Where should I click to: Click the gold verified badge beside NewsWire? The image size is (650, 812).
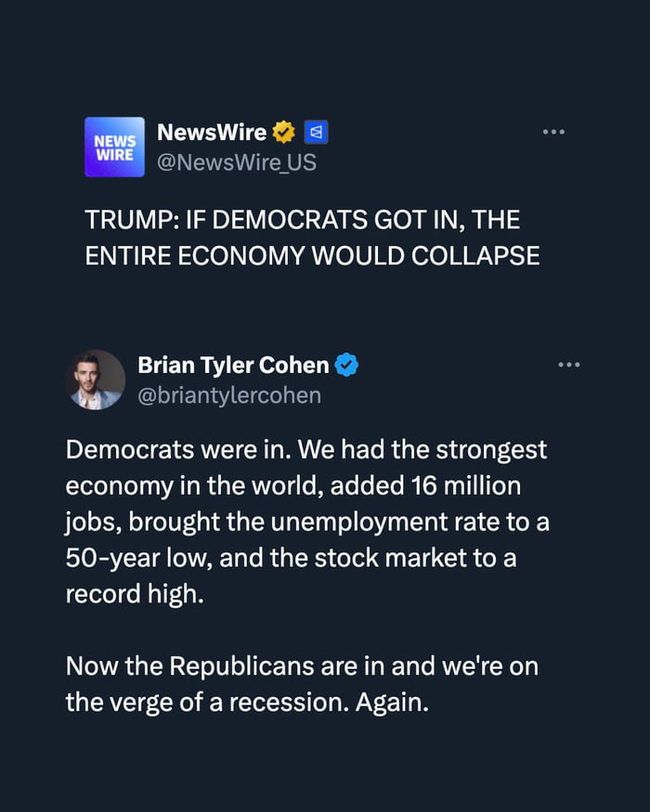coord(284,133)
